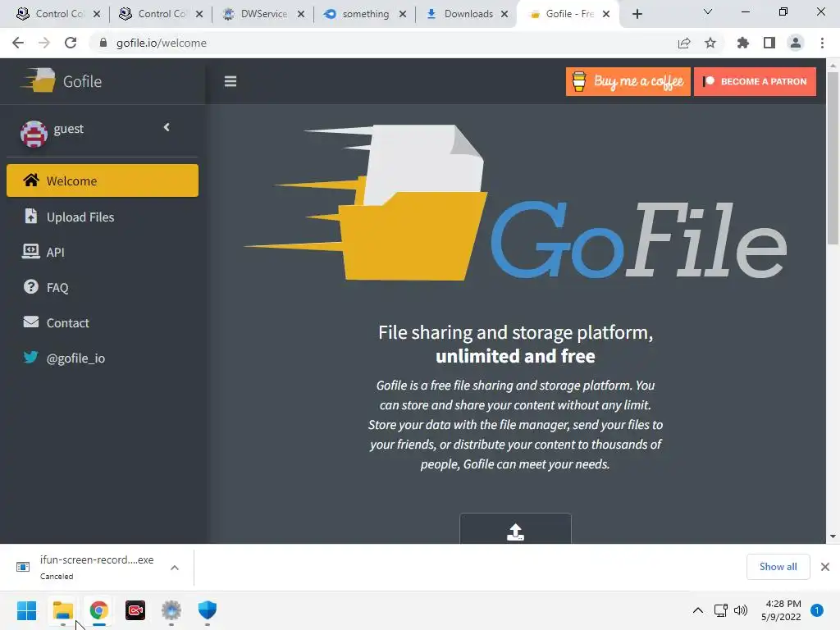Image resolution: width=840 pixels, height=630 pixels.
Task: Click the upload button with upward arrow
Action: coord(515,529)
